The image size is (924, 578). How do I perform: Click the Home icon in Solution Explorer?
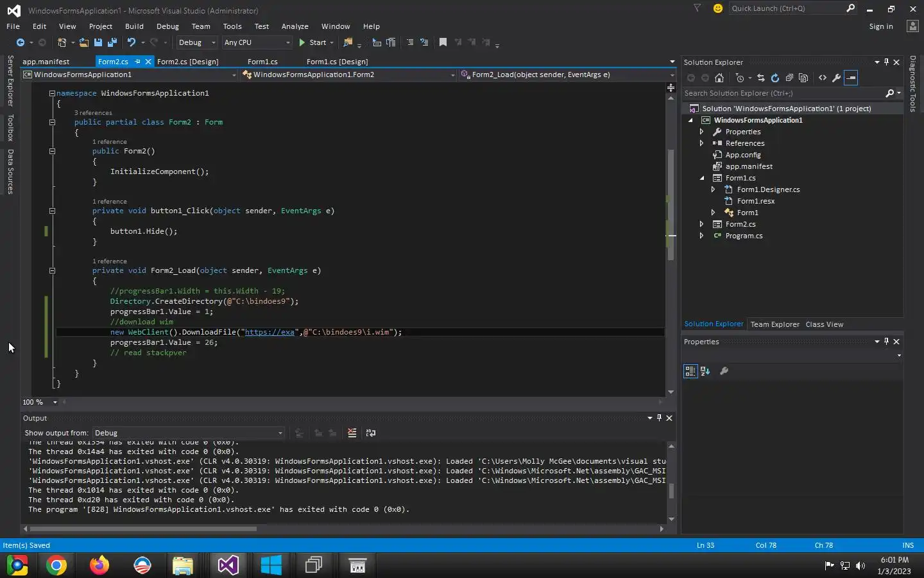click(x=719, y=78)
